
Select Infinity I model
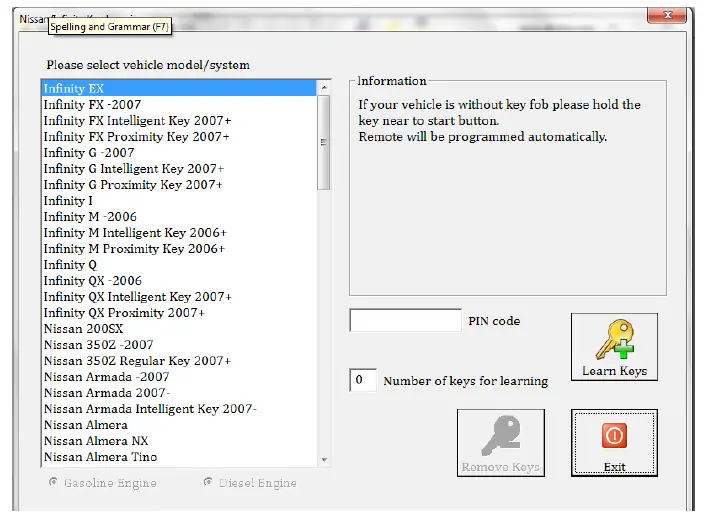pyautogui.click(x=179, y=200)
